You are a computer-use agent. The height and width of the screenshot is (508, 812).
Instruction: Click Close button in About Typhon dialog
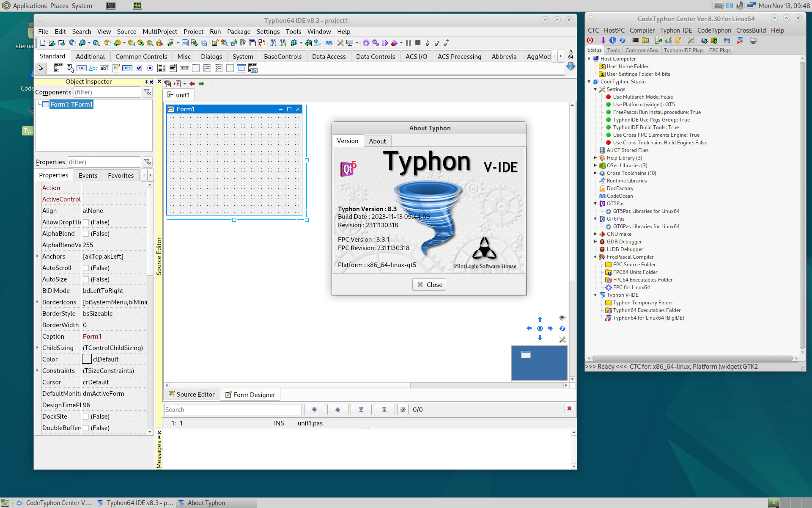point(429,285)
